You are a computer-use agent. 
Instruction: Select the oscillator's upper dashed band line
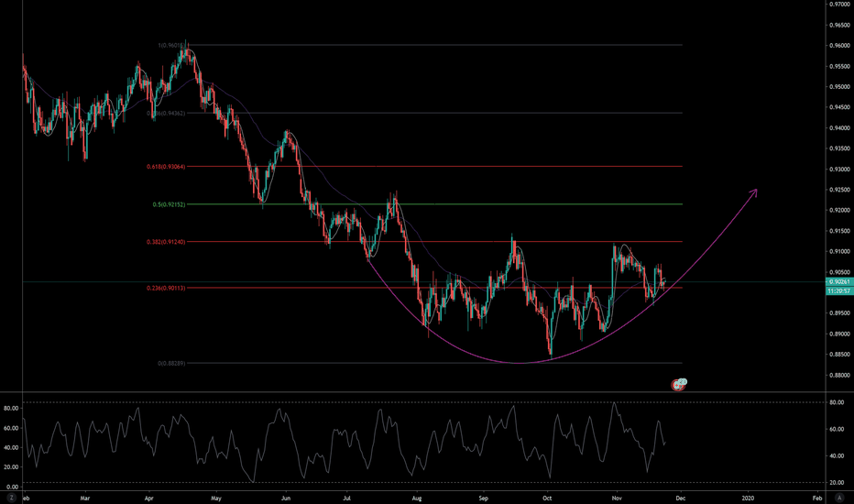(x=367, y=402)
